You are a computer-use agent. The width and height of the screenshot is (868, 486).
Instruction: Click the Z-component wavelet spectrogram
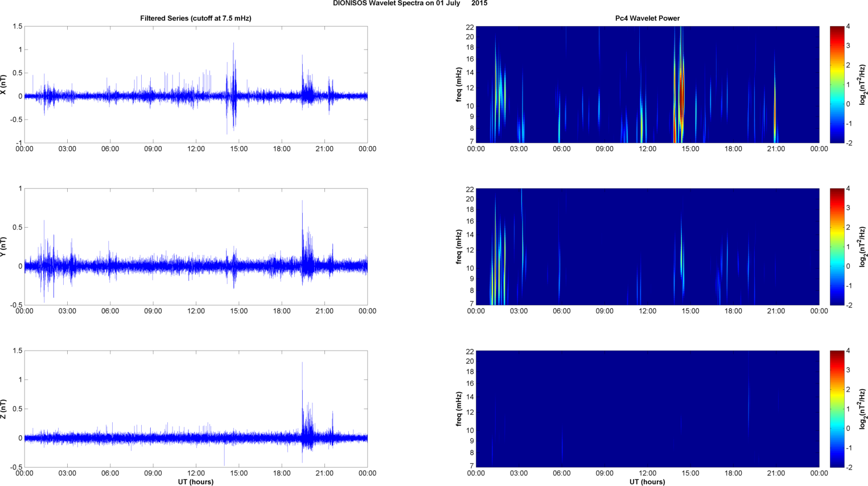[x=647, y=409]
